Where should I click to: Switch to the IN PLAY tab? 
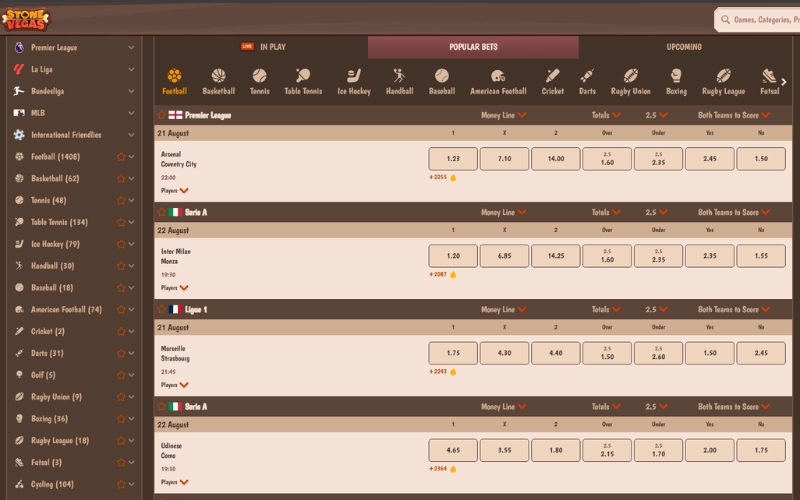click(x=263, y=47)
